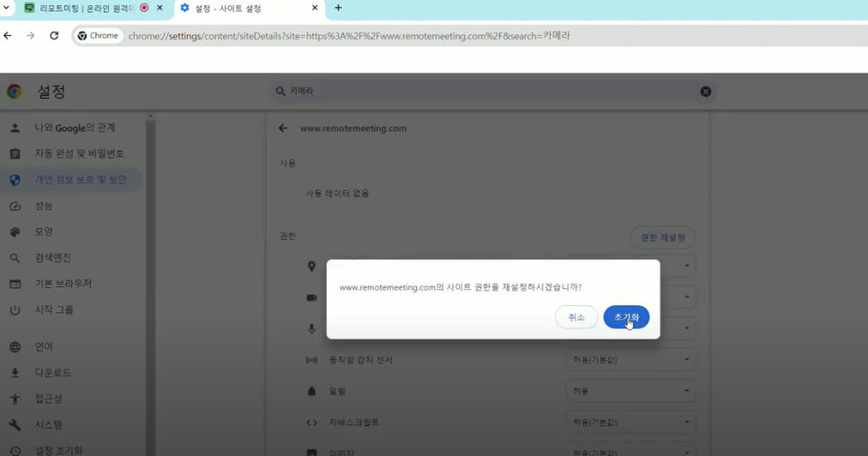Click the address bar URL

coord(349,36)
